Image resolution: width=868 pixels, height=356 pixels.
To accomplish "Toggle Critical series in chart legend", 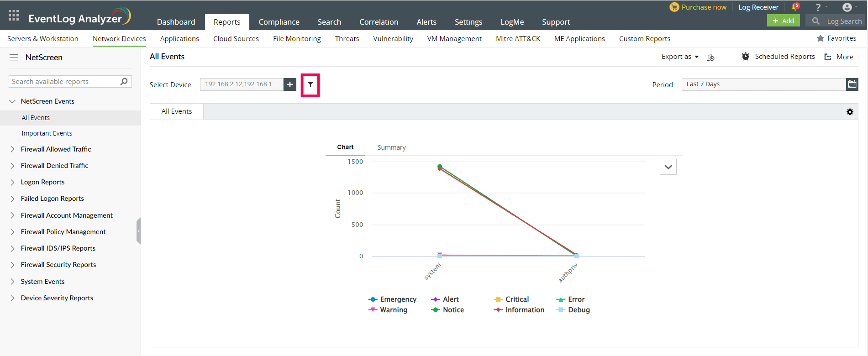I will [511, 299].
